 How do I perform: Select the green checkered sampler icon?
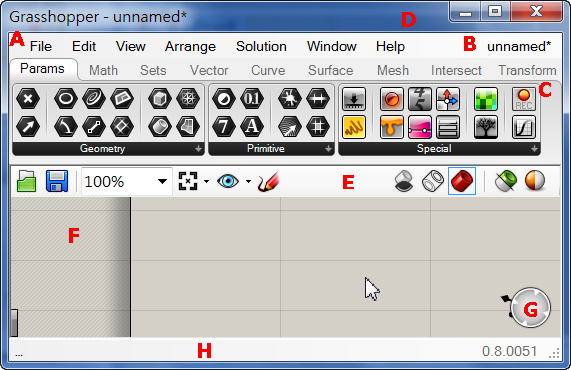[486, 99]
